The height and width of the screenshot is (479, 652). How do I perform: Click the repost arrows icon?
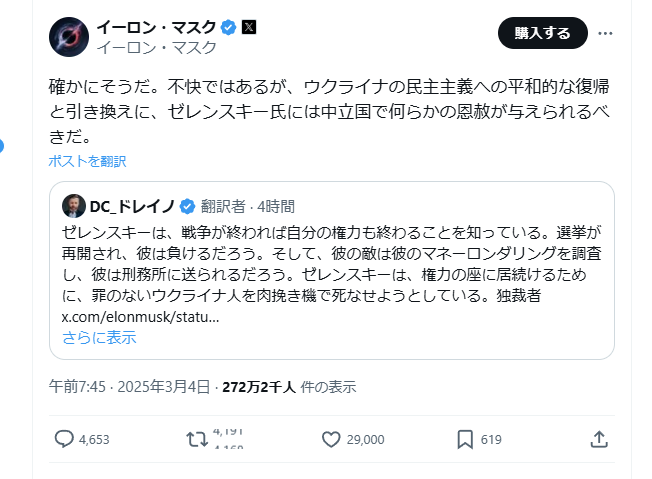pyautogui.click(x=197, y=439)
